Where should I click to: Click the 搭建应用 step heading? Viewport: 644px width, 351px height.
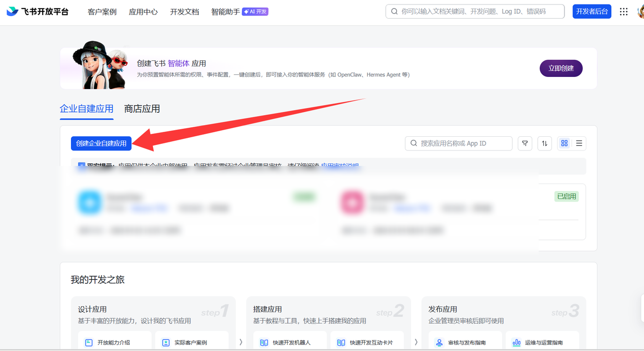click(x=267, y=309)
